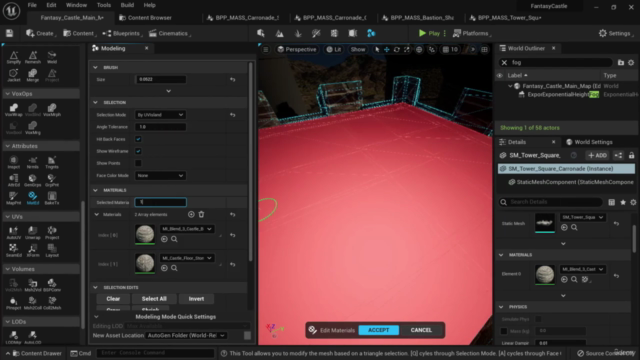Activate the Modeling mode toolbar icon
This screenshot has width=640, height=360.
point(371,33)
